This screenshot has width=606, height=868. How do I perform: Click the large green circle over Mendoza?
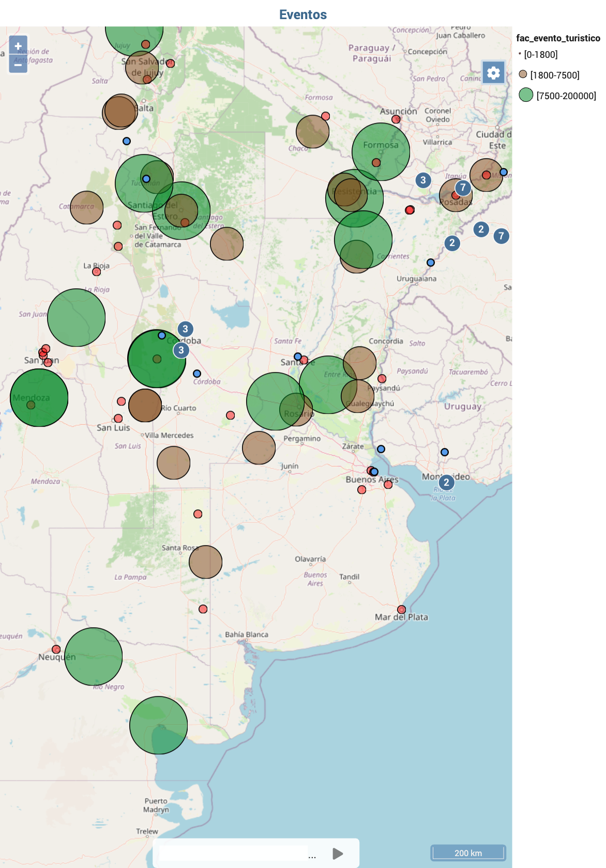(39, 398)
